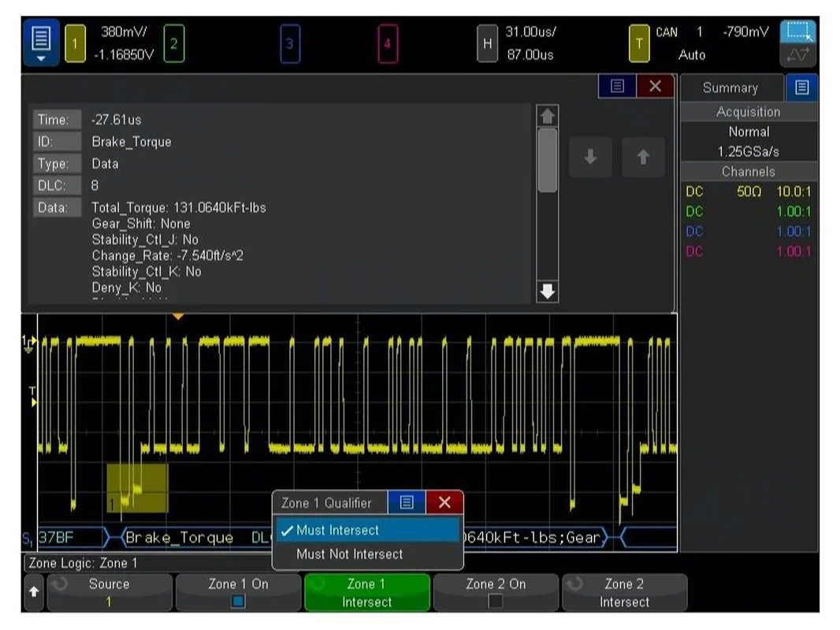The image size is (840, 630).
Task: Turn on channel 4 pink button
Action: tap(388, 43)
